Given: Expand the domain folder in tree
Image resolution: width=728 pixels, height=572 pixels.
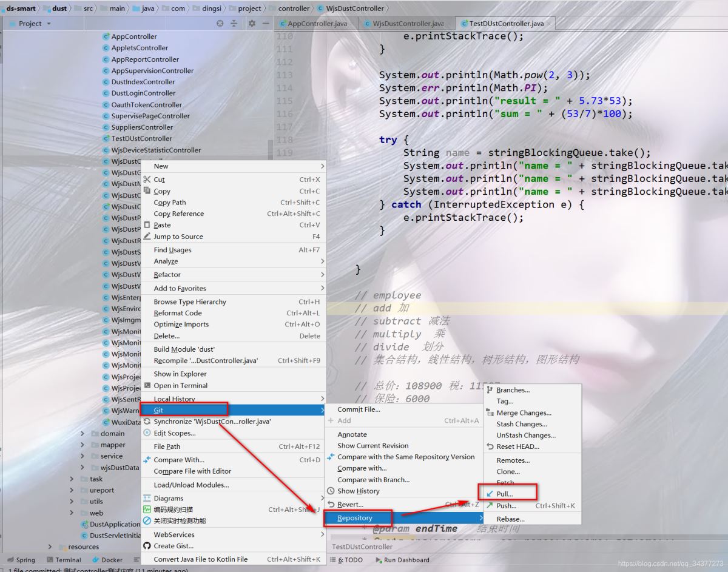Looking at the screenshot, I should click(83, 434).
